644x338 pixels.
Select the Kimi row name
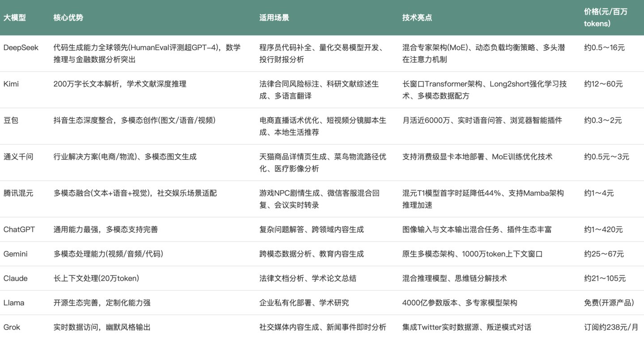point(11,84)
